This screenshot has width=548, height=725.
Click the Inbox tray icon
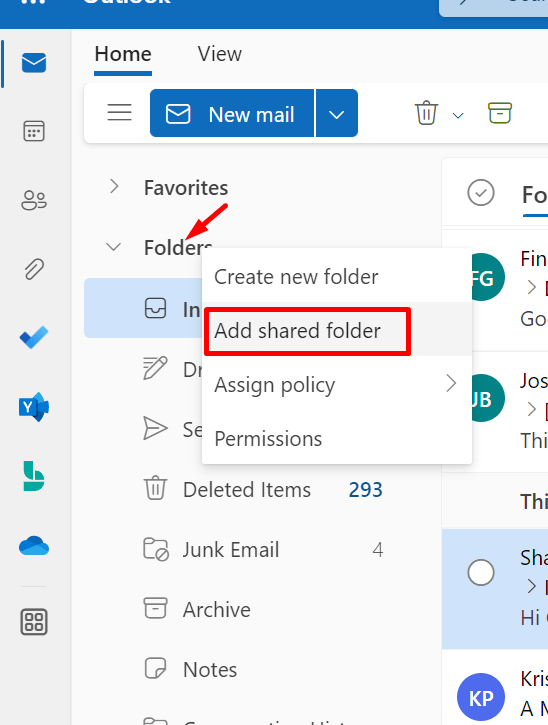pyautogui.click(x=155, y=308)
